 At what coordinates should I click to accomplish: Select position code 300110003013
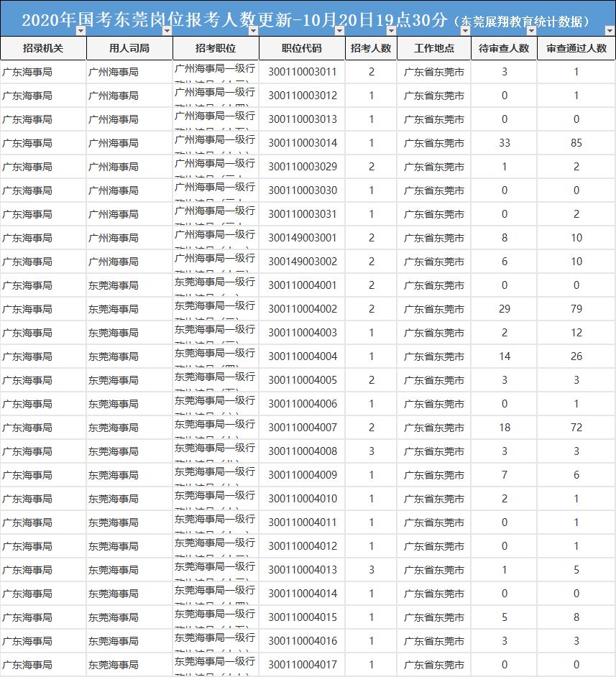(x=302, y=119)
